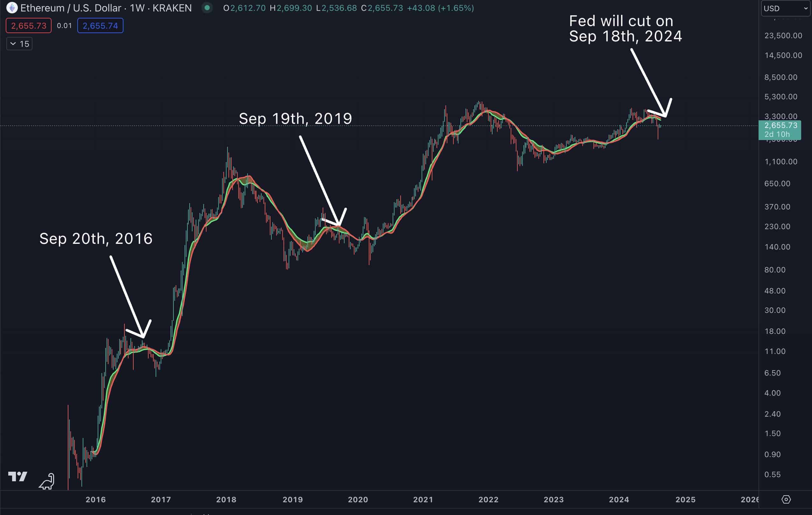Click the current price label 2,655.73
Viewport: 812px width, 515px height.
pos(781,125)
